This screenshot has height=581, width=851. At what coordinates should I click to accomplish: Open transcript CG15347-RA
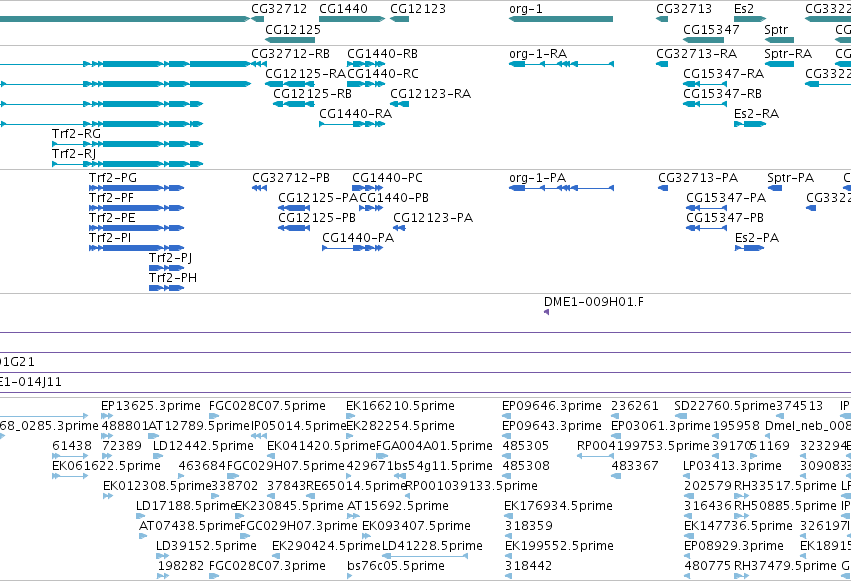point(723,74)
